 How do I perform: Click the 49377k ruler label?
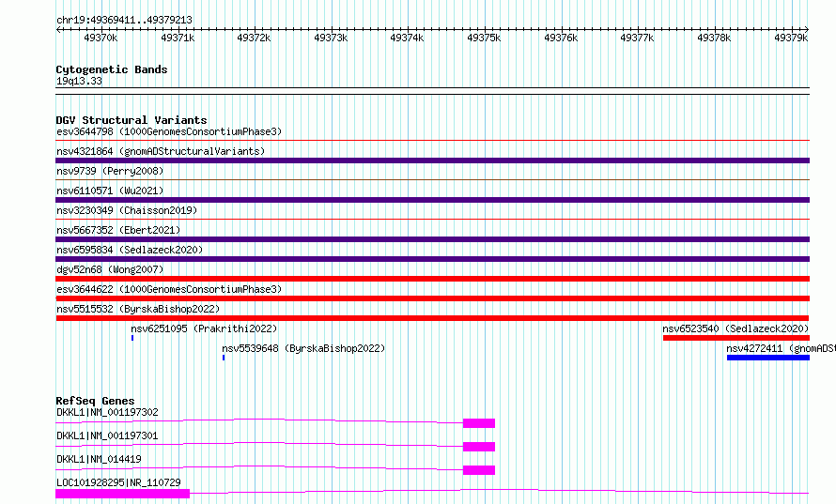[637, 38]
